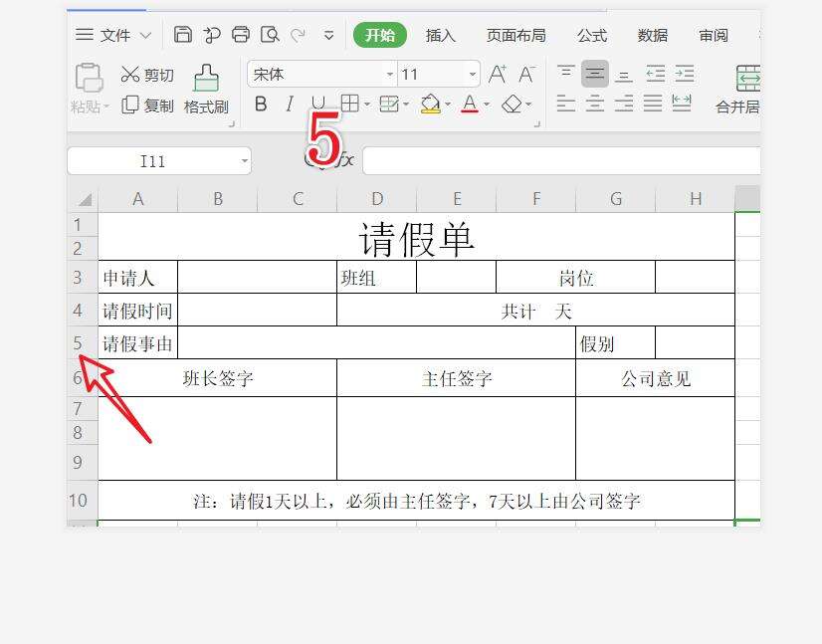Click the 请假单 title cell
The height and width of the screenshot is (644, 822).
click(417, 237)
